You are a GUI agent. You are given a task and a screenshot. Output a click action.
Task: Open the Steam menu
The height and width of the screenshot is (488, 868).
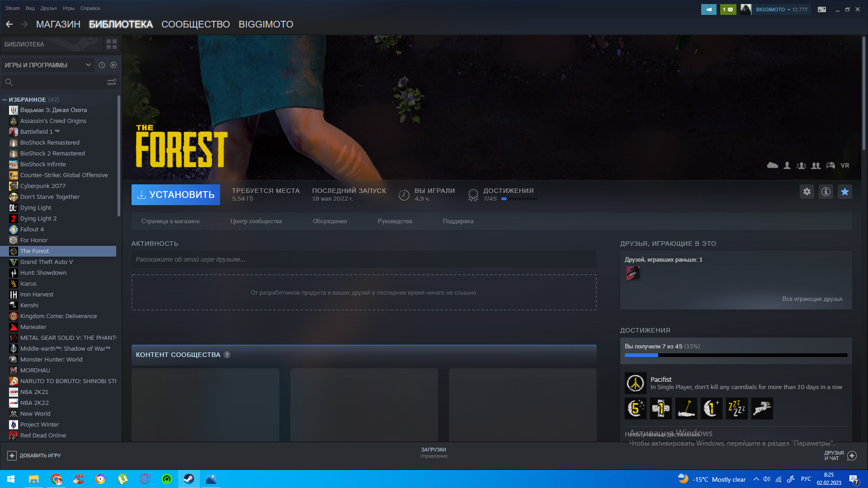click(13, 8)
